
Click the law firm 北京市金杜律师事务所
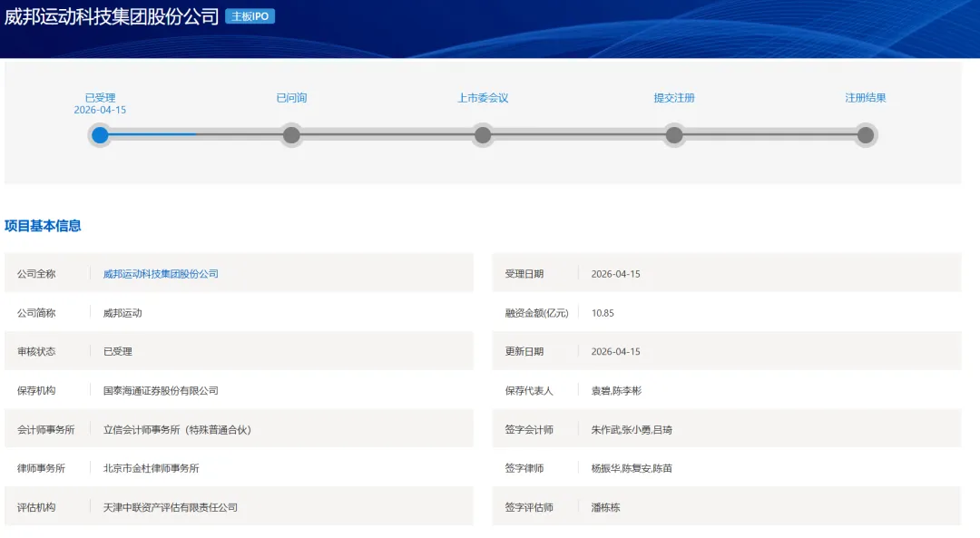tap(152, 468)
